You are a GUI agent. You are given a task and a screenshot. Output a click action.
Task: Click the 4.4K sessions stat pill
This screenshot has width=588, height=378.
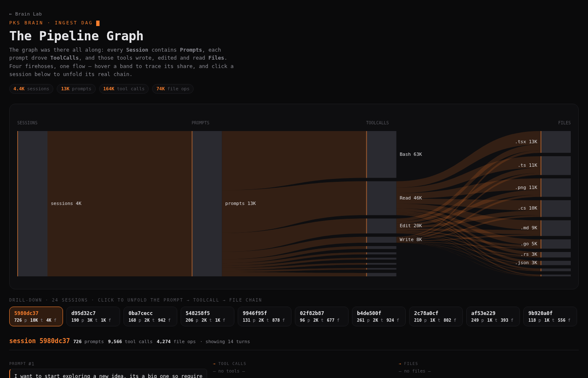[x=31, y=89]
